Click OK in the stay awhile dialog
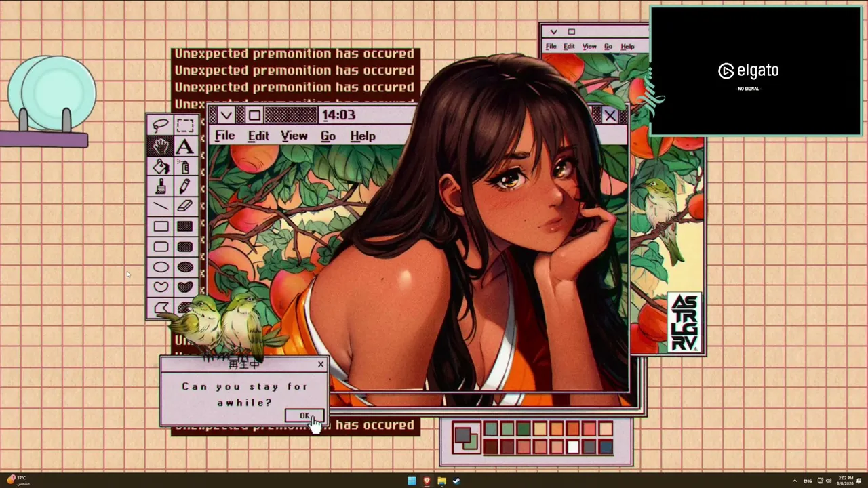Screen dimensions: 868x488 pos(305,416)
